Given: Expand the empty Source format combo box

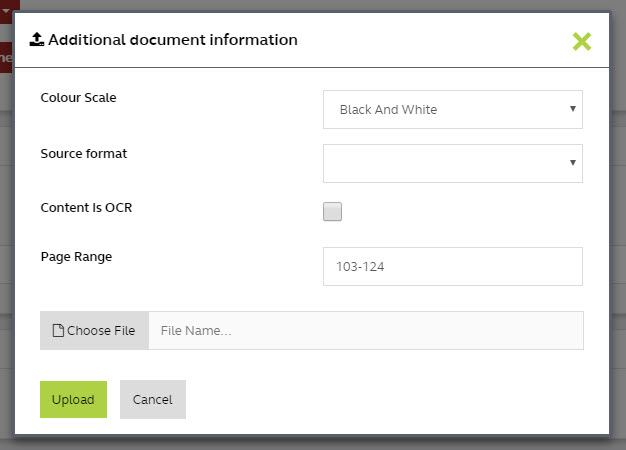Looking at the screenshot, I should click(x=452, y=163).
